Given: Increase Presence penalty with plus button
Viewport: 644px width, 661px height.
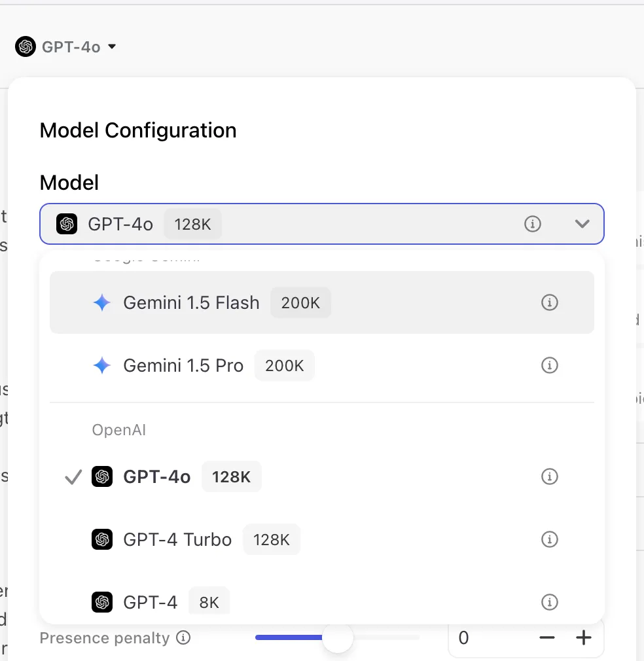Looking at the screenshot, I should pos(583,637).
